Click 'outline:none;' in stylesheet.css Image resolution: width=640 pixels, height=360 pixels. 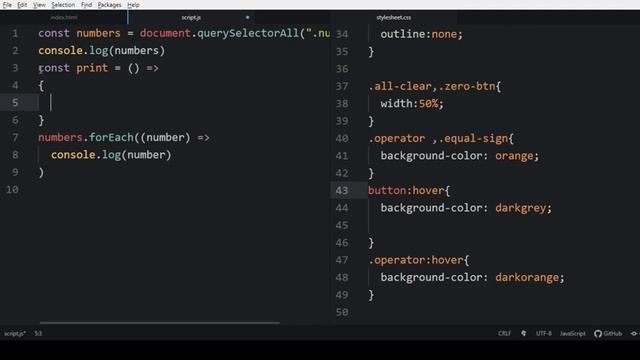tap(422, 34)
